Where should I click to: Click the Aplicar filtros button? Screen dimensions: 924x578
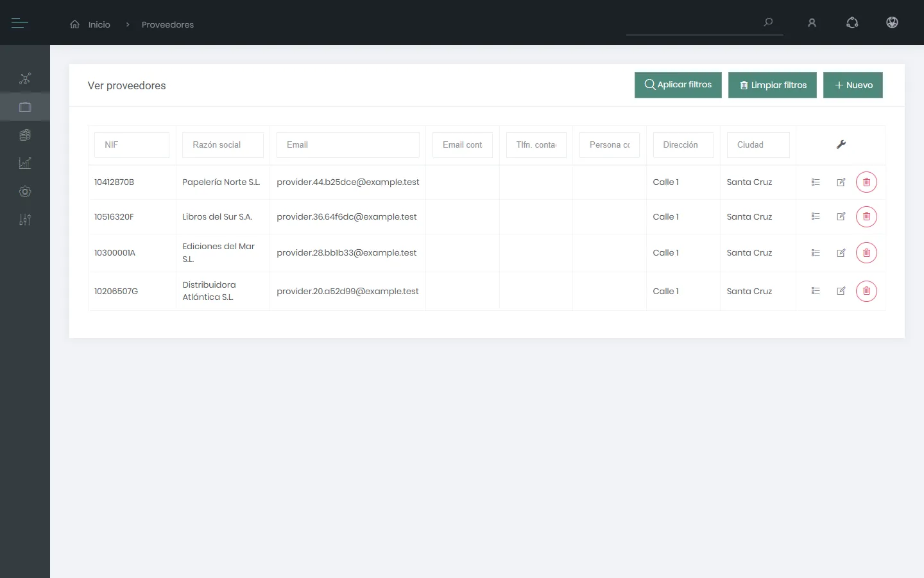(678, 85)
